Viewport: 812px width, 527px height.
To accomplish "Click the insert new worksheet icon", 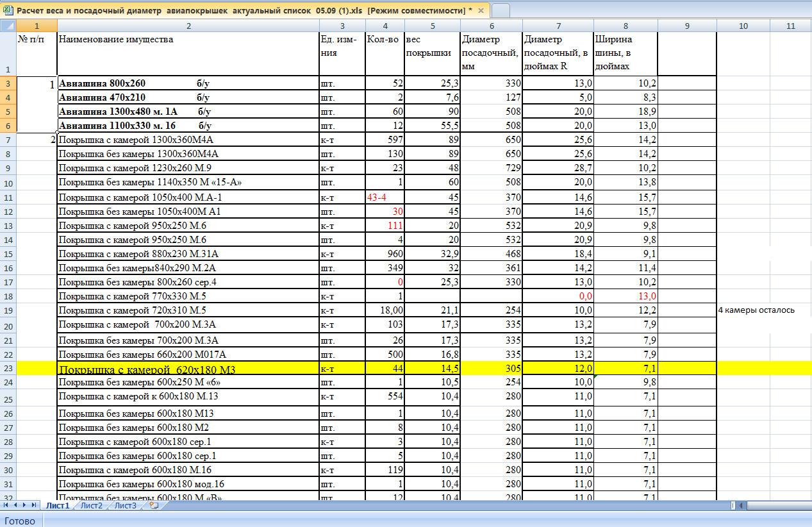I will click(154, 506).
